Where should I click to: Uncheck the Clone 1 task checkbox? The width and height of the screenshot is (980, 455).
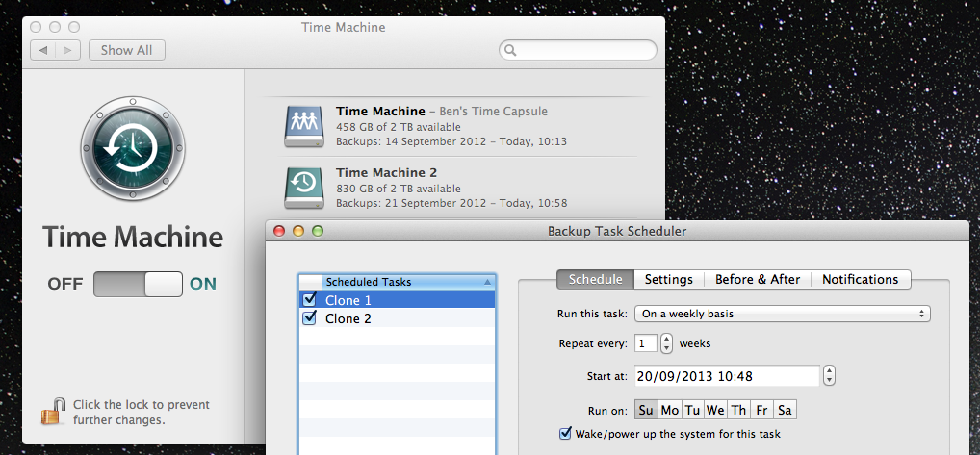point(310,300)
